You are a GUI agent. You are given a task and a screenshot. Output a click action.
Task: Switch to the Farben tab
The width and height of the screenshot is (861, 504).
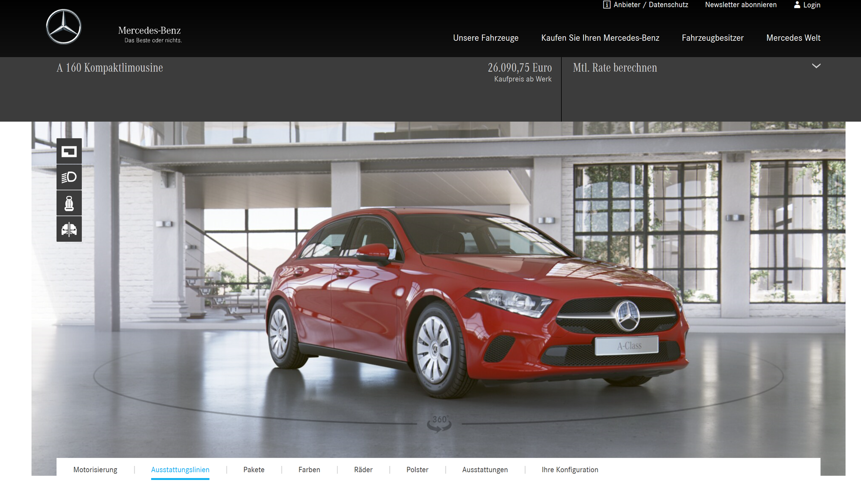pyautogui.click(x=309, y=470)
